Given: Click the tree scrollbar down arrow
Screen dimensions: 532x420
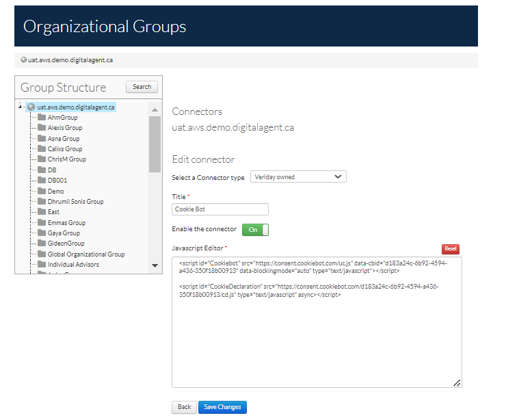Looking at the screenshot, I should 155,265.
